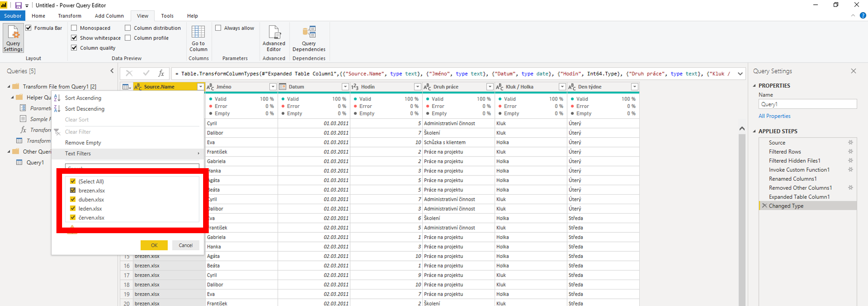Click the help question mark icon
Screen dimensions: 868x306
point(863,16)
